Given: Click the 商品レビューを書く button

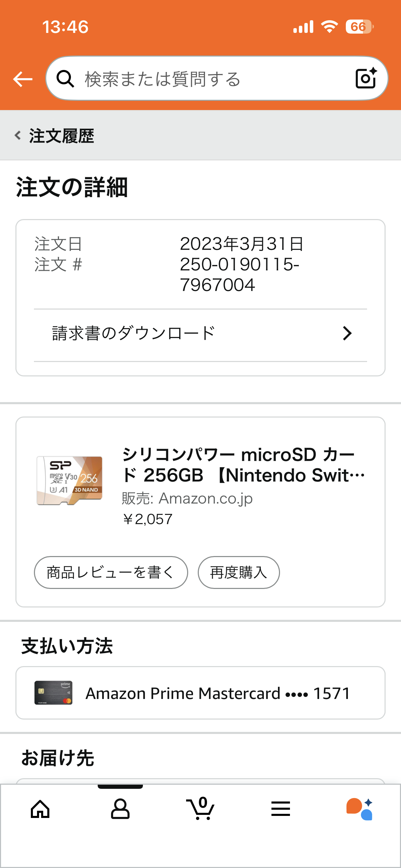Looking at the screenshot, I should [111, 572].
